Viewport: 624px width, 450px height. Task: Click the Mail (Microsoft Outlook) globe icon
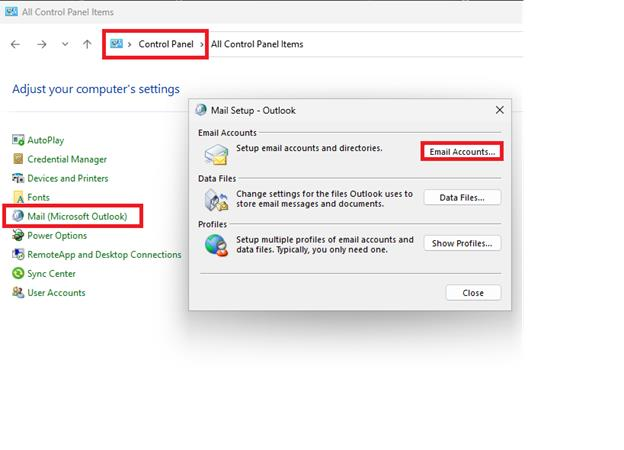18,216
